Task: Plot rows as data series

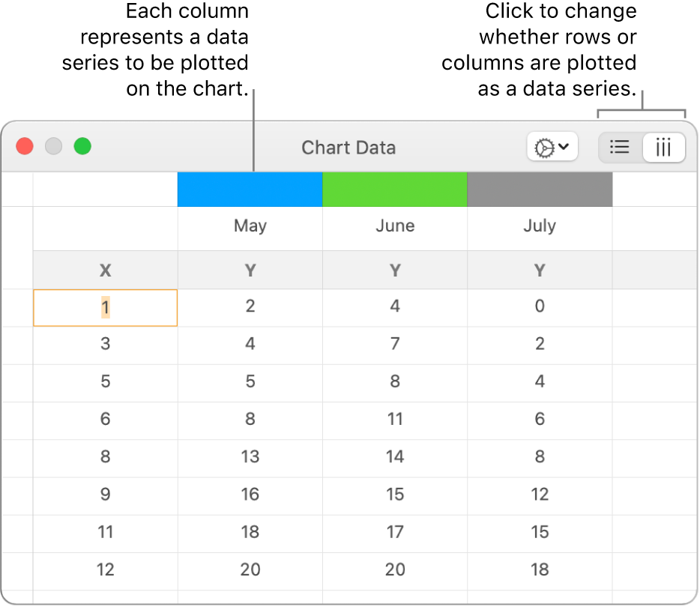Action: pos(620,148)
